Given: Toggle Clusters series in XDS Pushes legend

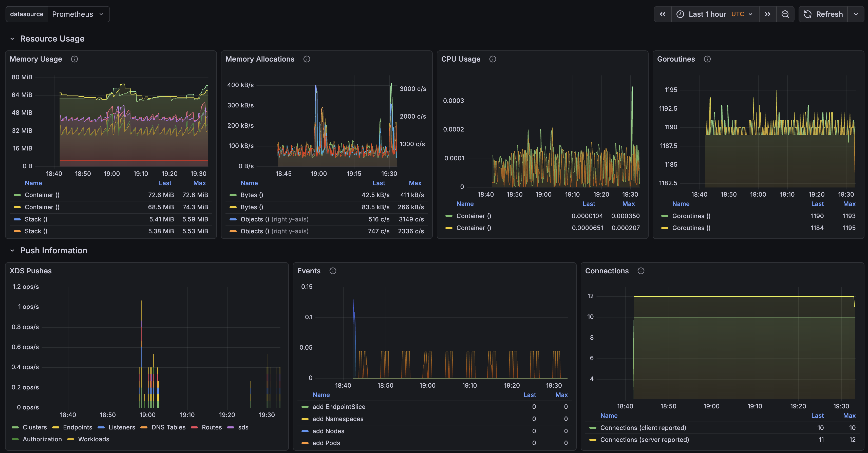Looking at the screenshot, I should [29, 427].
